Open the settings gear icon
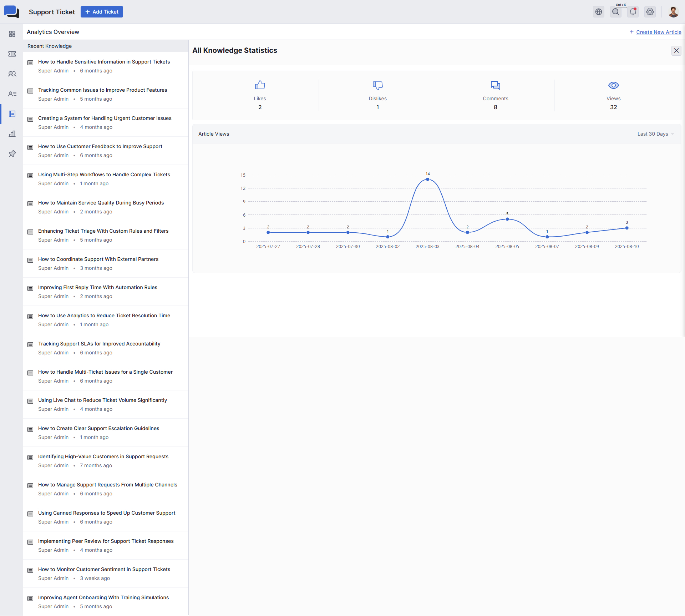Screen dimensions: 685x616 coord(650,12)
